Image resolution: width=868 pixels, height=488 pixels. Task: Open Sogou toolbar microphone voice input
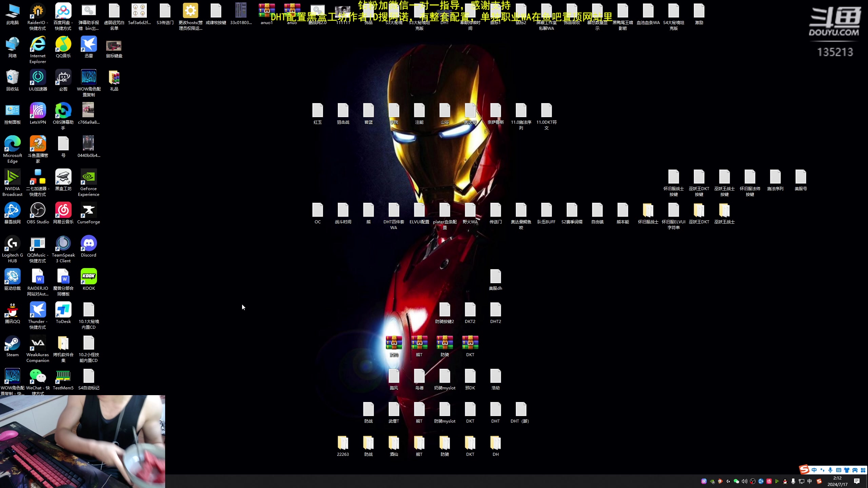pyautogui.click(x=830, y=470)
